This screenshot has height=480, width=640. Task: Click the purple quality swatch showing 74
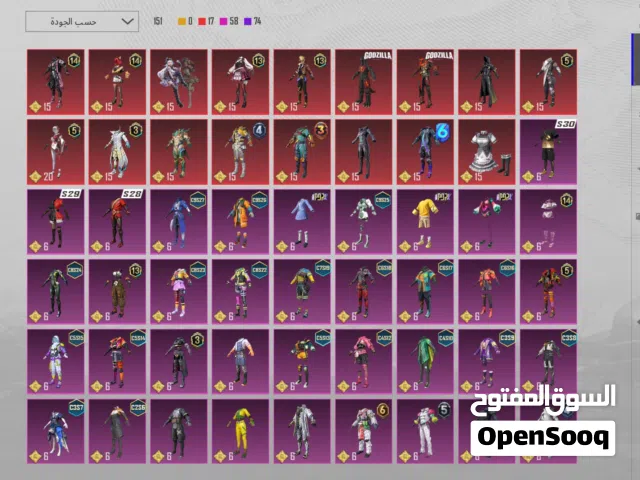[x=247, y=21]
